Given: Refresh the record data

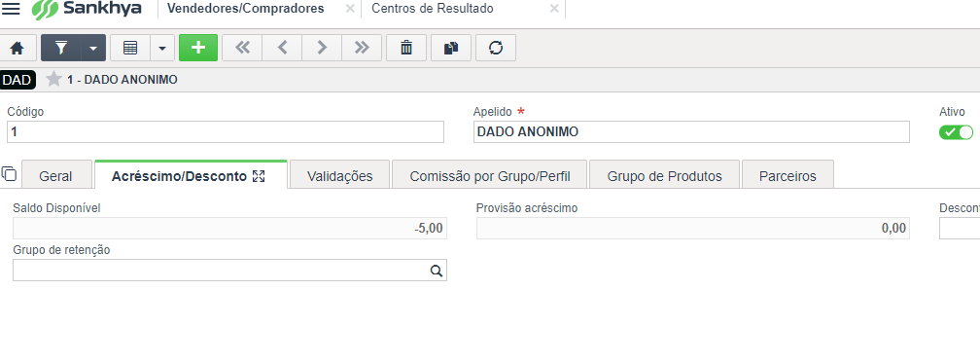Looking at the screenshot, I should 496,49.
